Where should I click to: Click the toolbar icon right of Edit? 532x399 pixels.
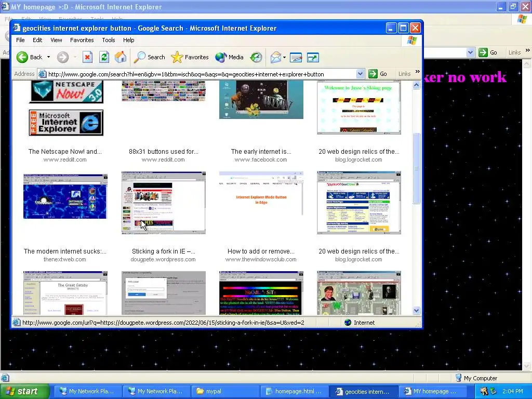pos(313,57)
